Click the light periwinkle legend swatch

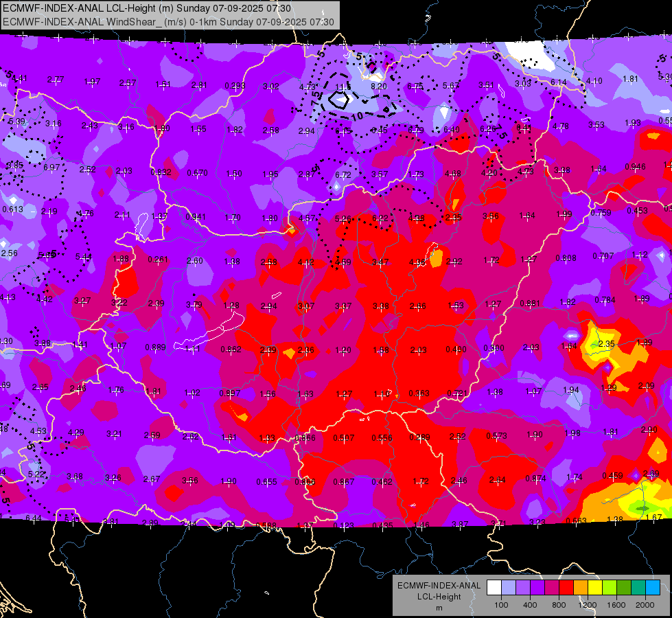(509, 588)
